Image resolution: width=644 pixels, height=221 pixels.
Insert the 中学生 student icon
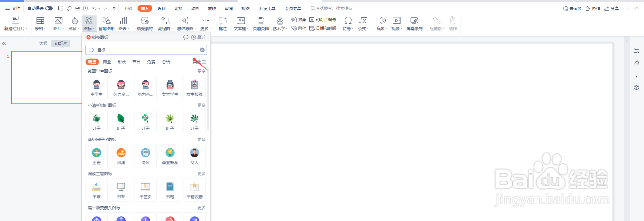pos(97,87)
